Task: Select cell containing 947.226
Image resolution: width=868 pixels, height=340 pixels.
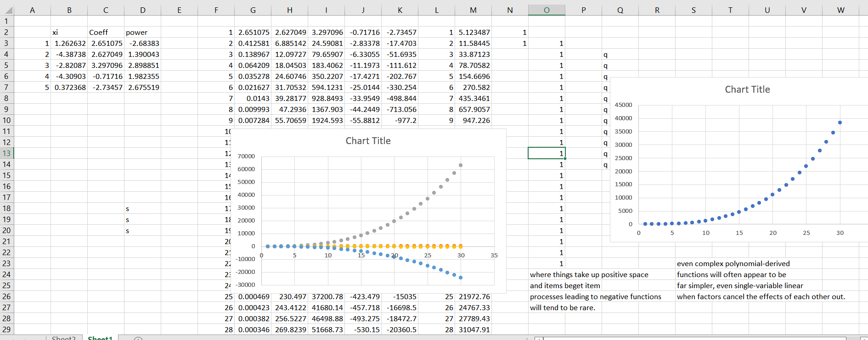Action: point(473,120)
